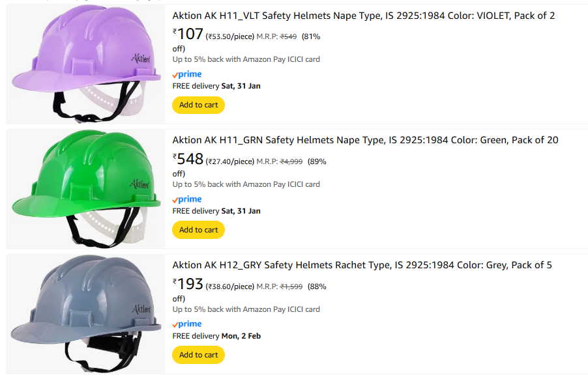
Task: Open the violet Aktion AK H11_VLT helmet title
Action: 364,16
